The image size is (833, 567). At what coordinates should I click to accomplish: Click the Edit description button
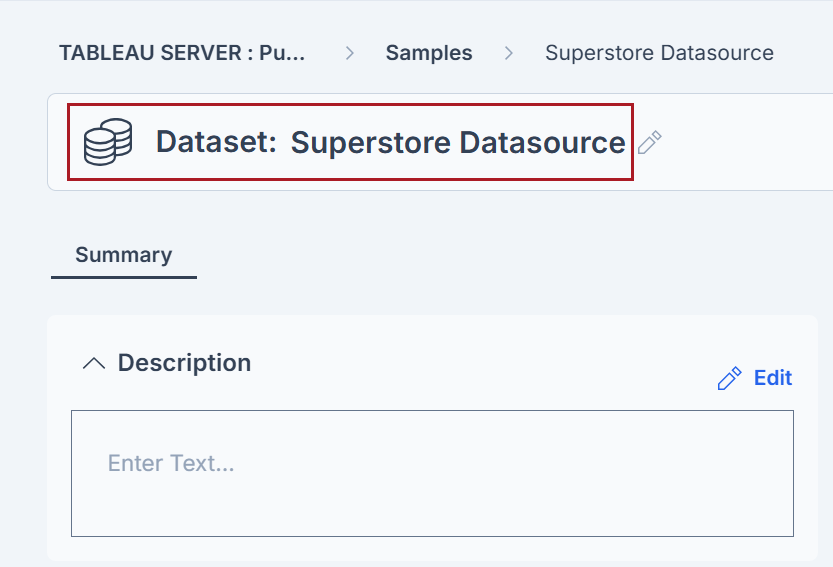point(755,378)
